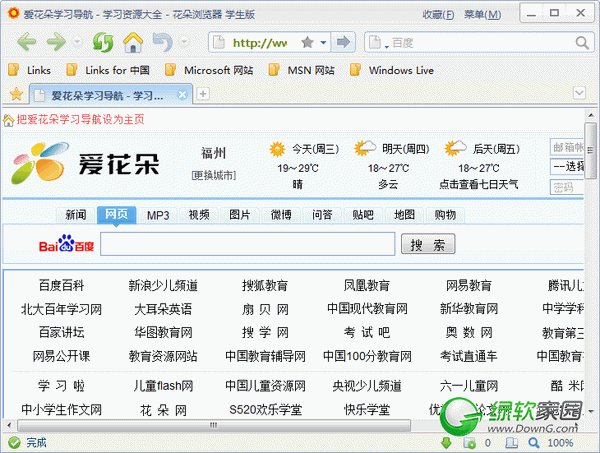
Task: Open a new tab with the plus button
Action: pos(203,94)
